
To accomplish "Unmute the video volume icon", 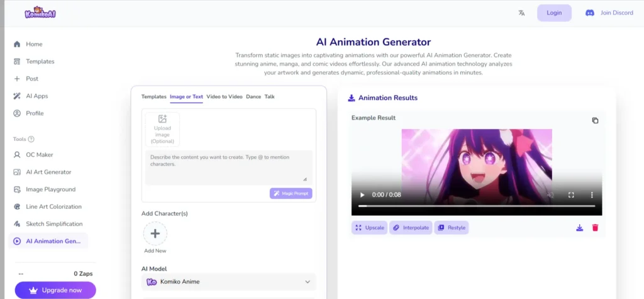I will tap(551, 195).
